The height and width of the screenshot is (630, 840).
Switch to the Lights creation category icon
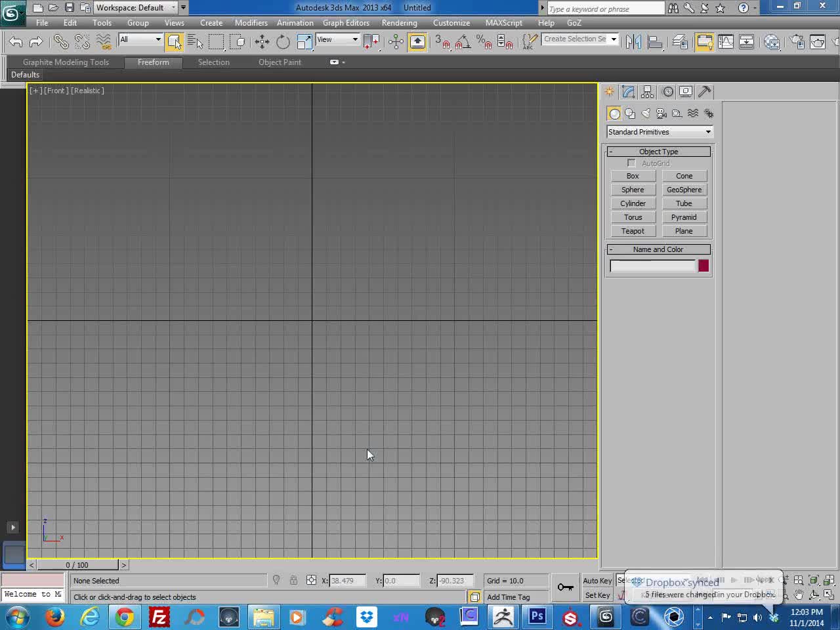(646, 114)
